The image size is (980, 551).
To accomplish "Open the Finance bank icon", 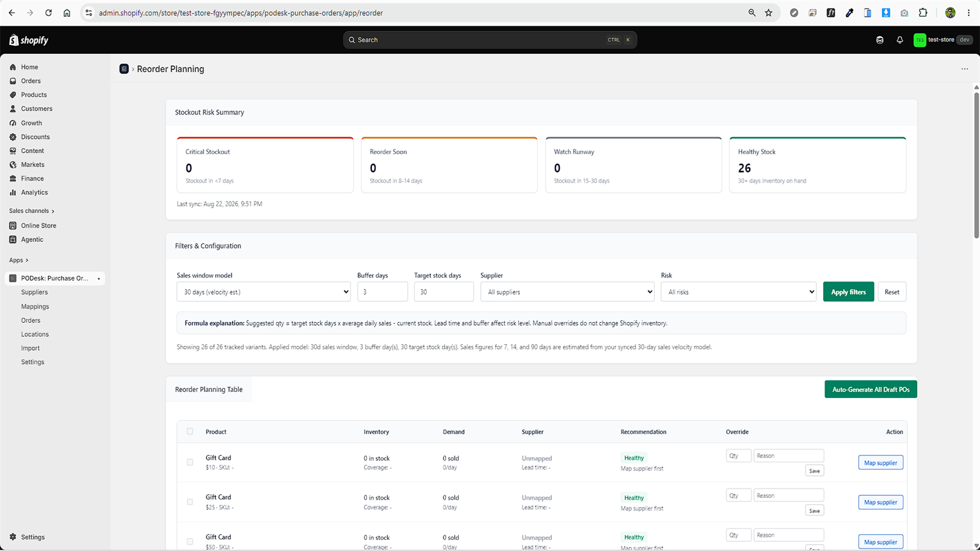I will [13, 179].
